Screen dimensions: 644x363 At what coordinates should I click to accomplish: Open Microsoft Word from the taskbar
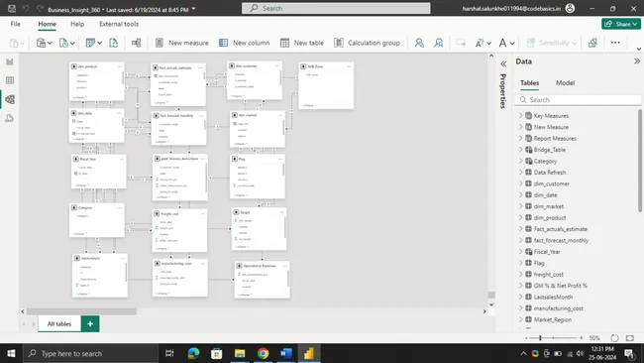[x=286, y=353]
